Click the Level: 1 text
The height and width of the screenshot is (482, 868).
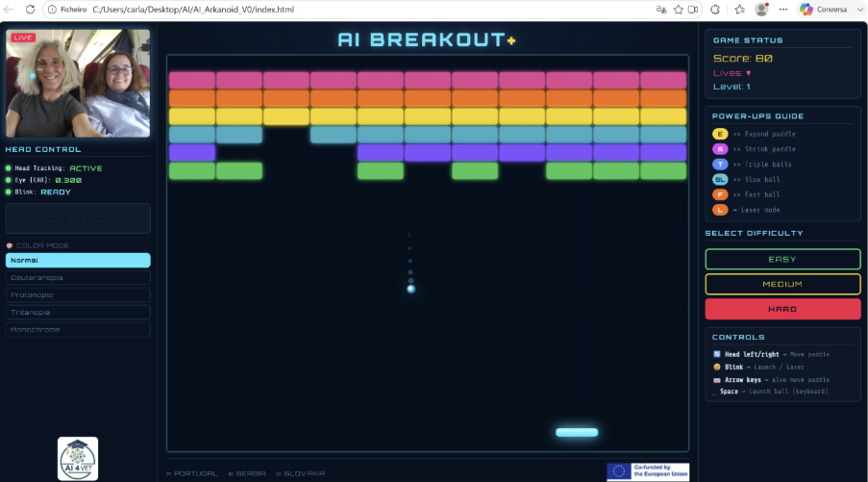tap(732, 87)
